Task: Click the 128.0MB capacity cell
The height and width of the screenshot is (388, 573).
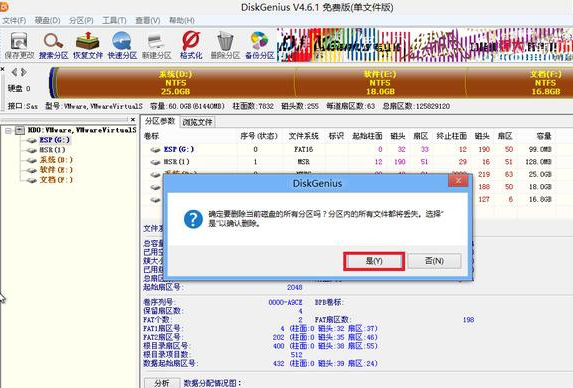Action: 538,162
